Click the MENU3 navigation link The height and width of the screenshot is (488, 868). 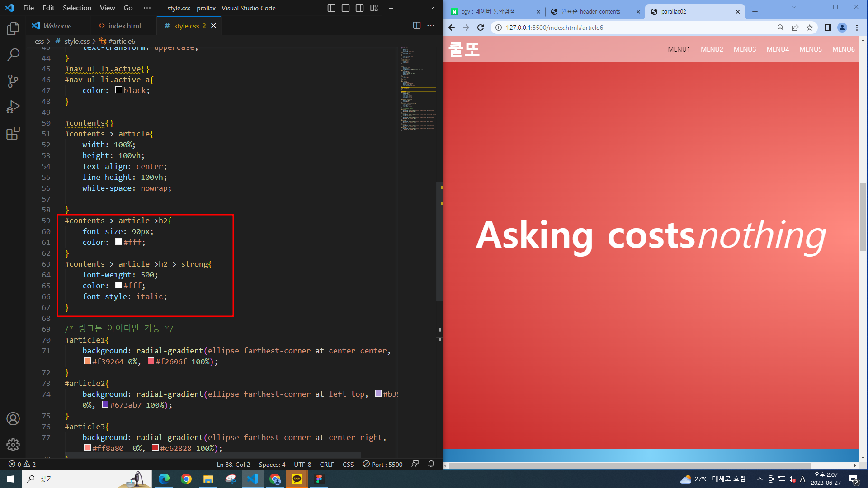(x=745, y=49)
